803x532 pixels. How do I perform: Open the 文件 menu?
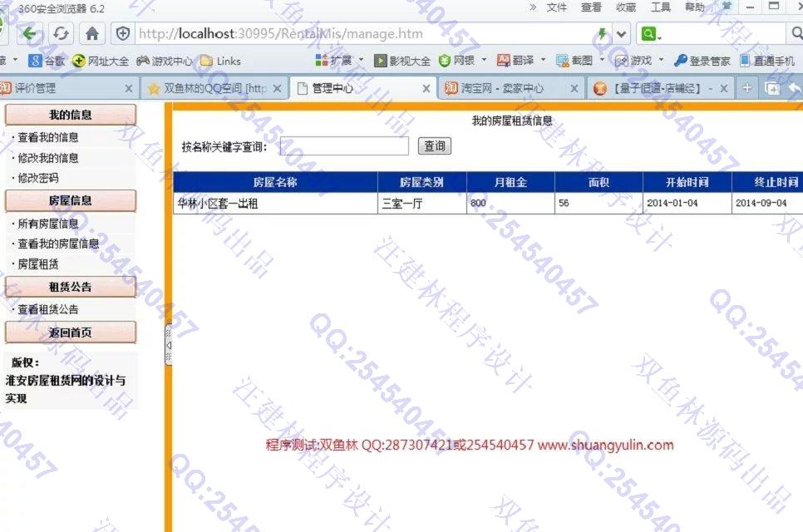pyautogui.click(x=557, y=7)
